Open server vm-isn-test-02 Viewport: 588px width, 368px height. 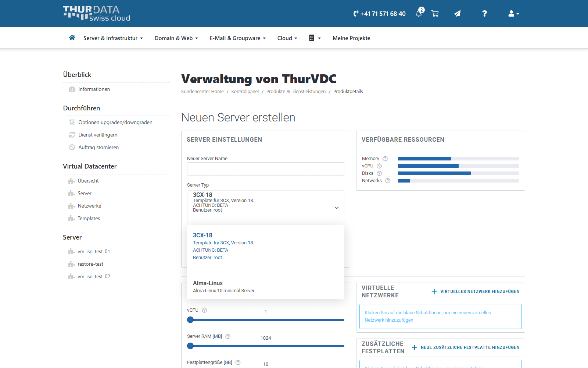94,277
